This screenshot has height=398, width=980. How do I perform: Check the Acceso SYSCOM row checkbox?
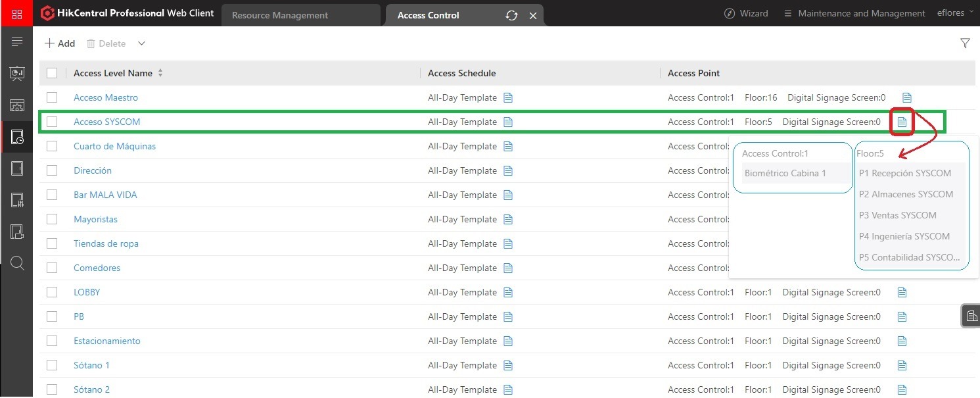52,122
